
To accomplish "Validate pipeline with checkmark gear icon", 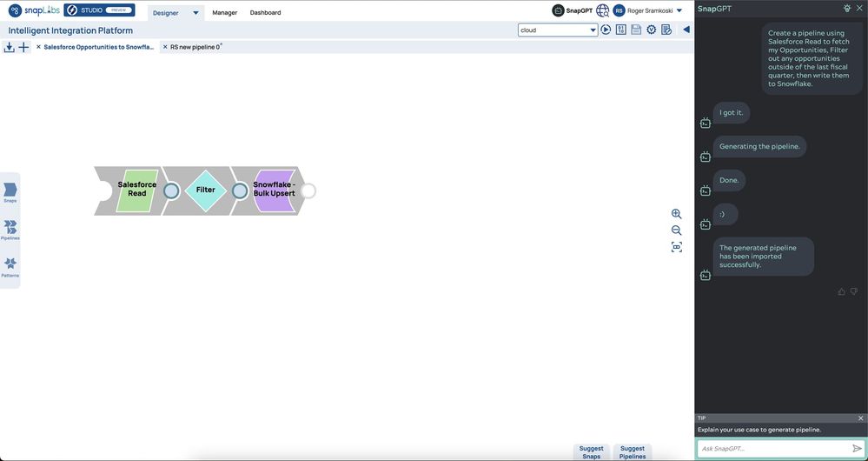I will (x=651, y=30).
